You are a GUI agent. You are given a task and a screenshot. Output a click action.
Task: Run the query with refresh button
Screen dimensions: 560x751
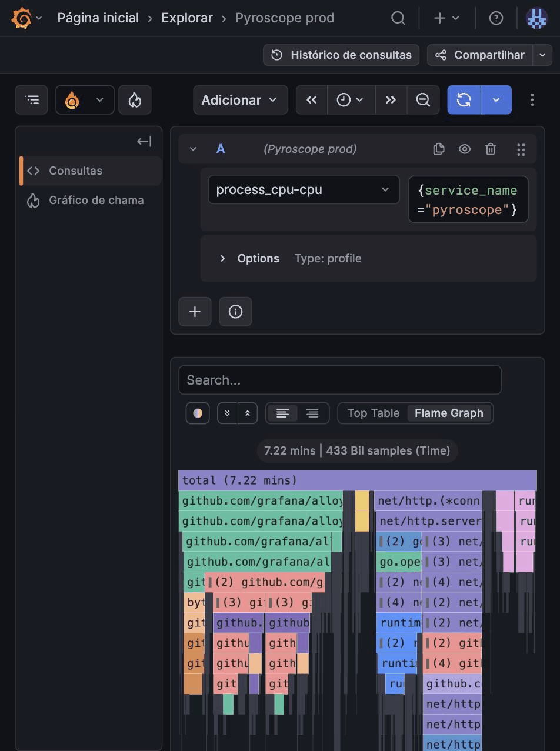464,100
